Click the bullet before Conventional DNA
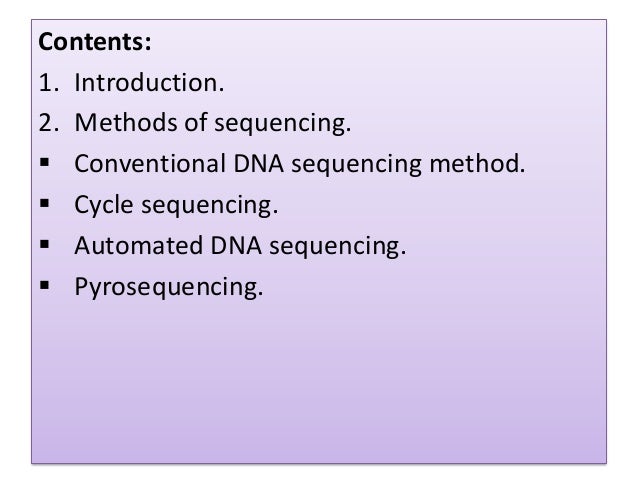The image size is (638, 479). point(45,162)
